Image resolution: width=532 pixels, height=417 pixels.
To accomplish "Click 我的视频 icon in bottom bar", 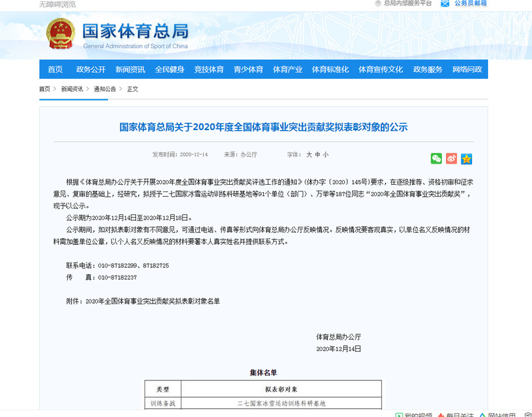I will click(399, 414).
